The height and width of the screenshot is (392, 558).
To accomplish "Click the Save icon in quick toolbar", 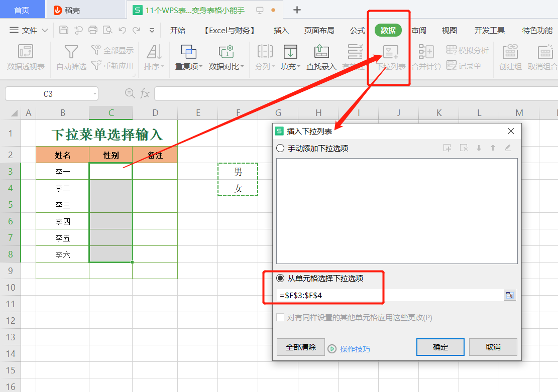I will [x=64, y=30].
